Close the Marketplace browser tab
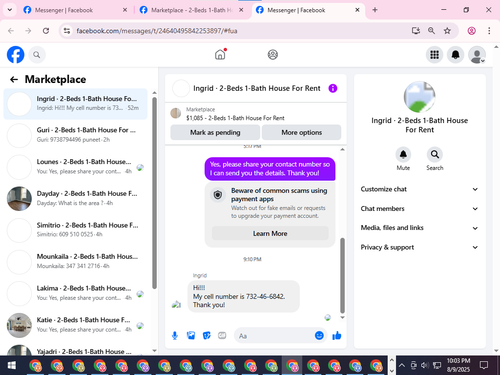The image size is (500, 375). tap(241, 10)
